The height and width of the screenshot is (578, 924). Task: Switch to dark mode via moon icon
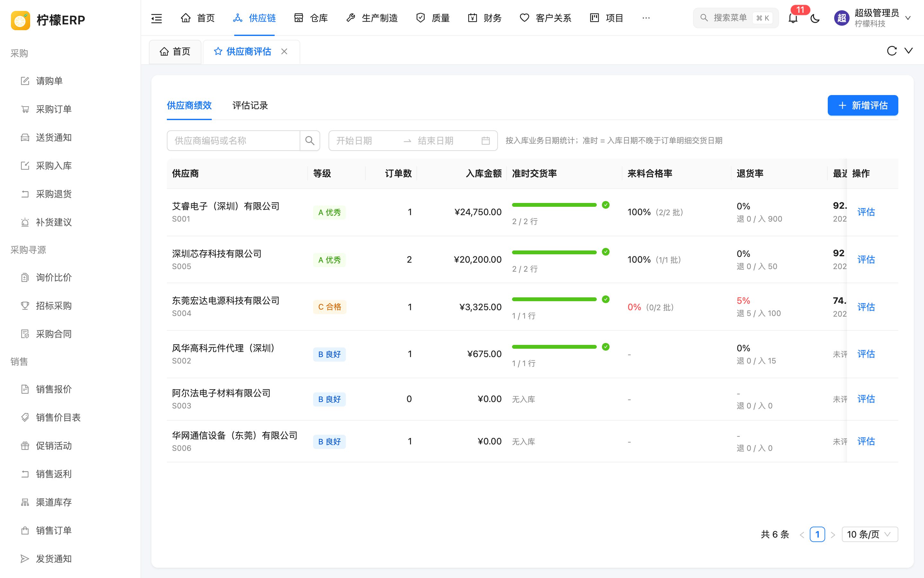pos(815,18)
